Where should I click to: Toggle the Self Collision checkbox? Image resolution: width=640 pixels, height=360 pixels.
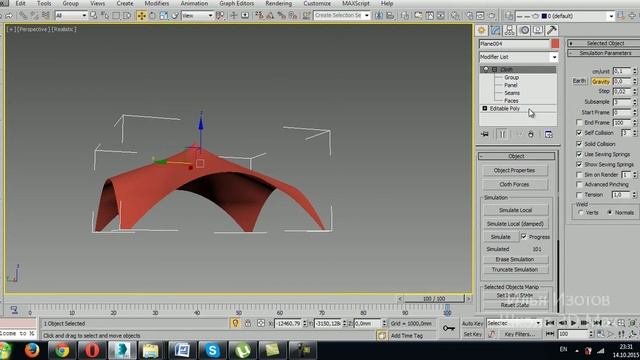579,133
